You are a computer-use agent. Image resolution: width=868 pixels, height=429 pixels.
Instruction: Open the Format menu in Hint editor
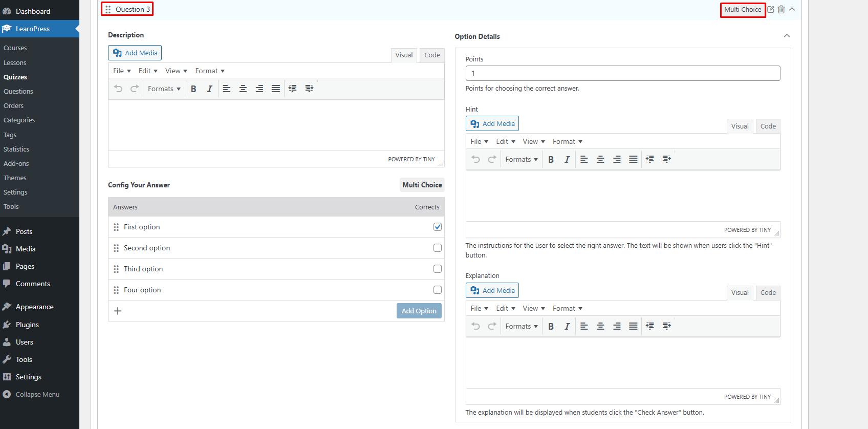[567, 141]
